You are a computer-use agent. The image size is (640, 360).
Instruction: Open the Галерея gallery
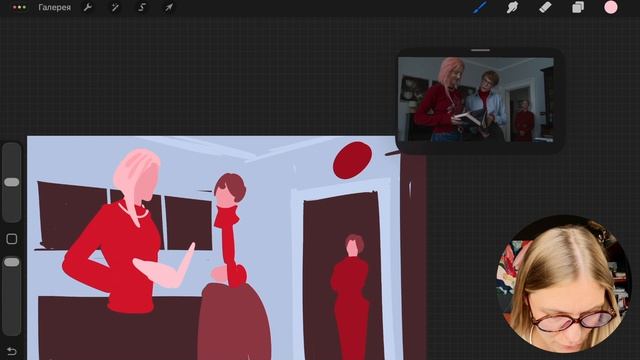[54, 7]
